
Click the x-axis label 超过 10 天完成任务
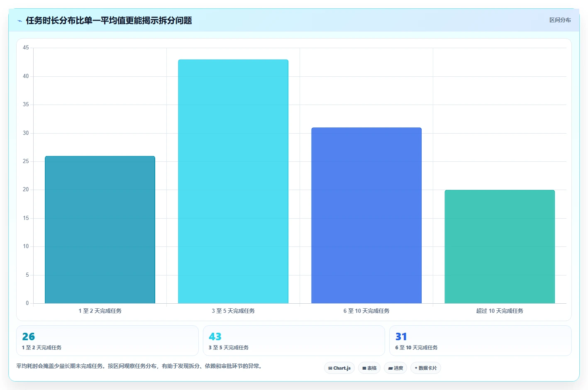click(x=500, y=311)
